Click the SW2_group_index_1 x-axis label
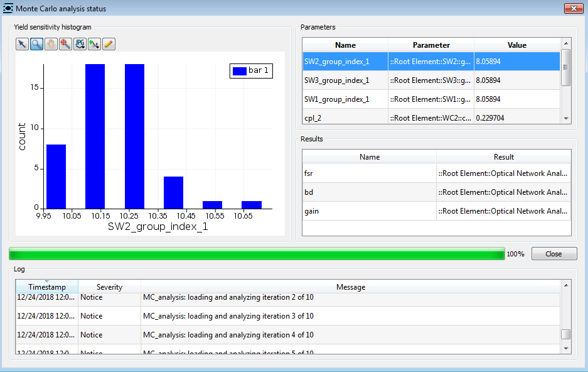The height and width of the screenshot is (372, 588). pos(158,227)
